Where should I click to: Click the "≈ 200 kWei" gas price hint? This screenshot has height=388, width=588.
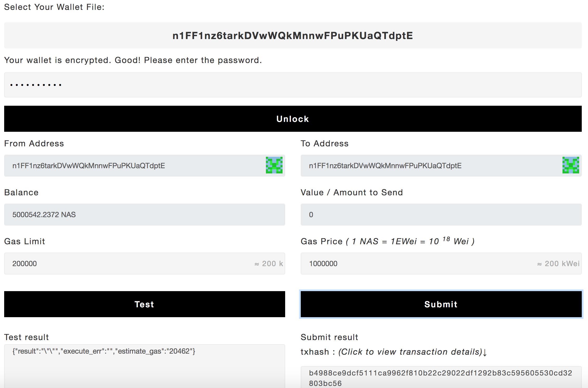(x=558, y=264)
